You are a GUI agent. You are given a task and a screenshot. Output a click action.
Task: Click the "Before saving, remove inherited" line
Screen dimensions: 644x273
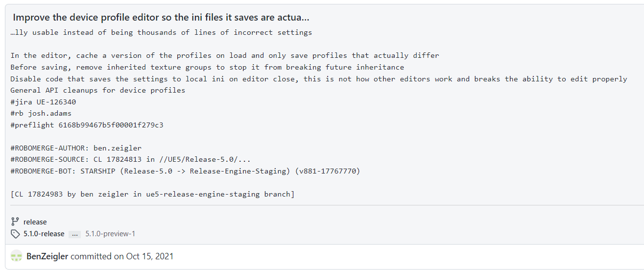pos(206,67)
